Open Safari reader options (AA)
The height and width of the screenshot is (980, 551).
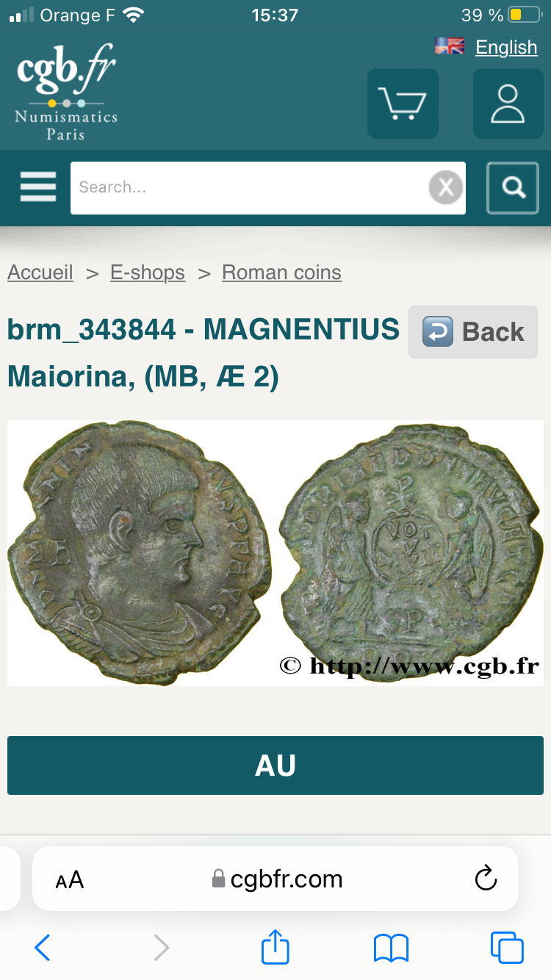[70, 879]
